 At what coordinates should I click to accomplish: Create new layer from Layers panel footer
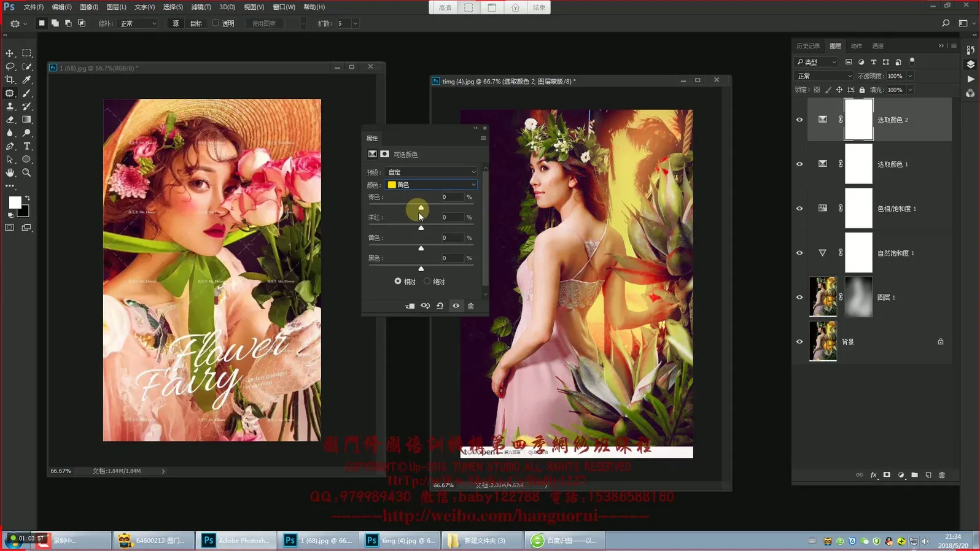click(x=928, y=475)
